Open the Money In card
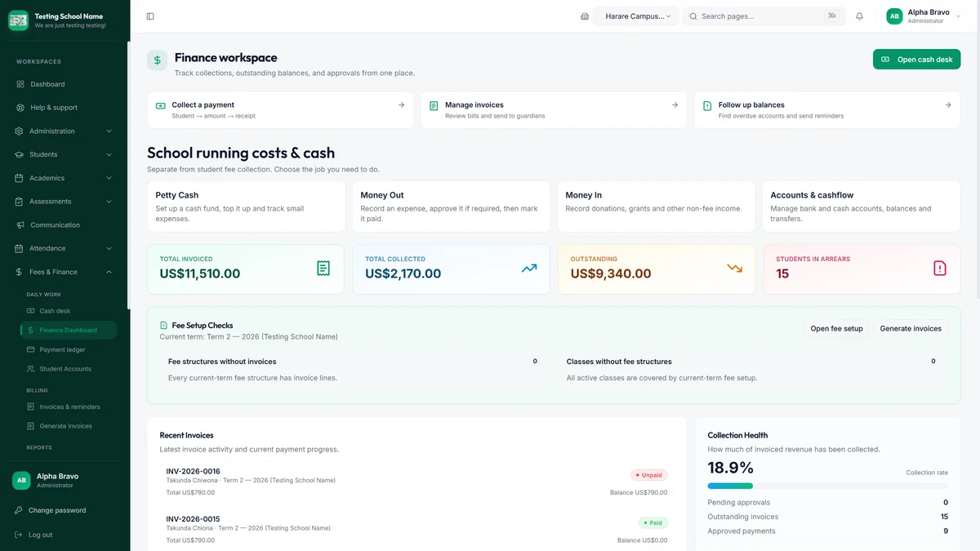 tap(657, 207)
